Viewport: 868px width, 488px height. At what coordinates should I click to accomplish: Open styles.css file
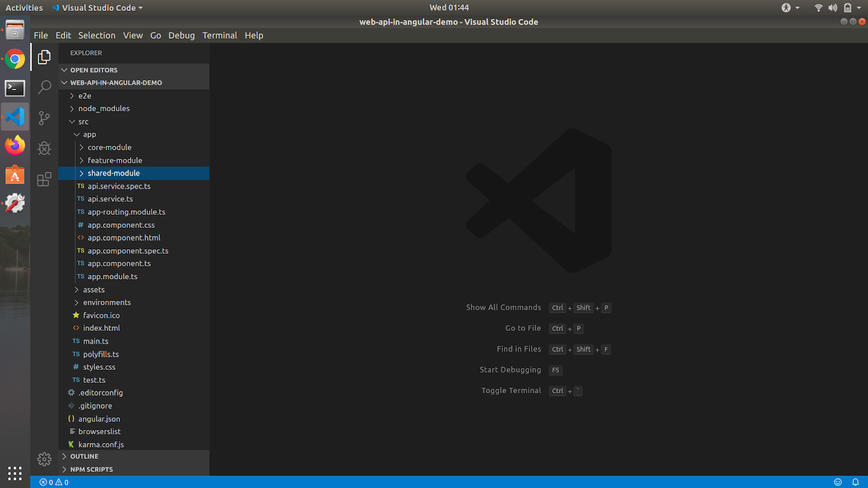pos(134,367)
